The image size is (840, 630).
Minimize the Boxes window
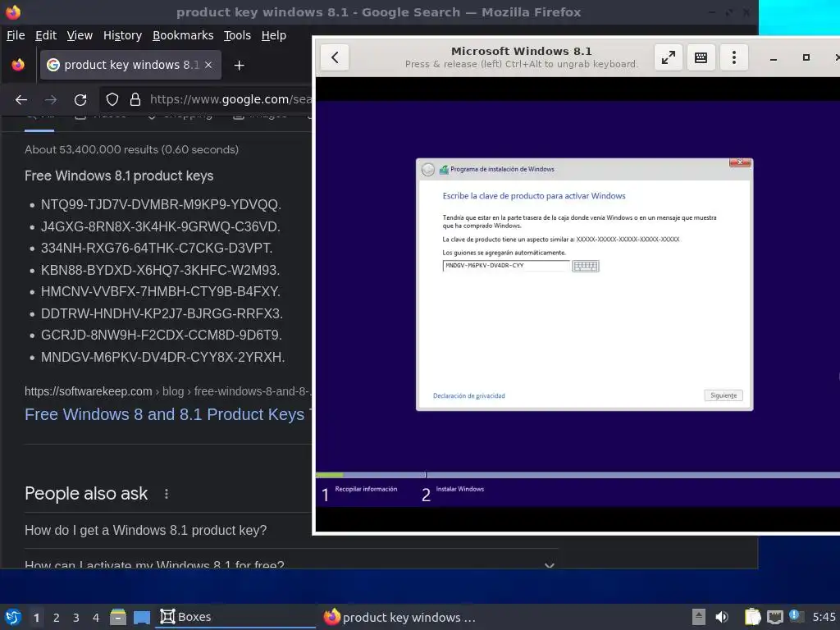point(773,58)
